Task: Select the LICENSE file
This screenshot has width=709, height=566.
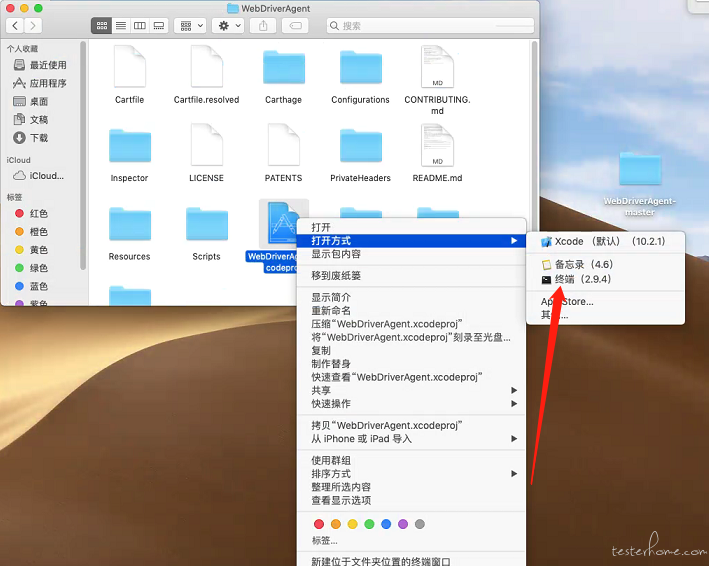Action: click(207, 145)
